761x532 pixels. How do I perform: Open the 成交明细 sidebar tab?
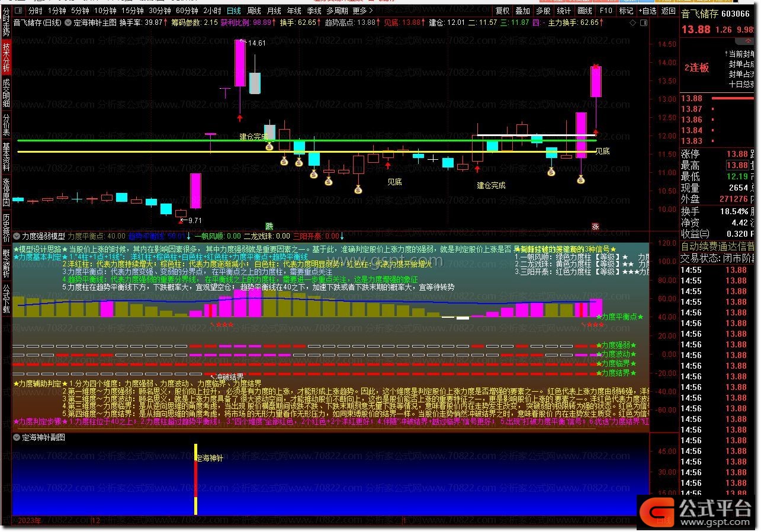coord(6,92)
